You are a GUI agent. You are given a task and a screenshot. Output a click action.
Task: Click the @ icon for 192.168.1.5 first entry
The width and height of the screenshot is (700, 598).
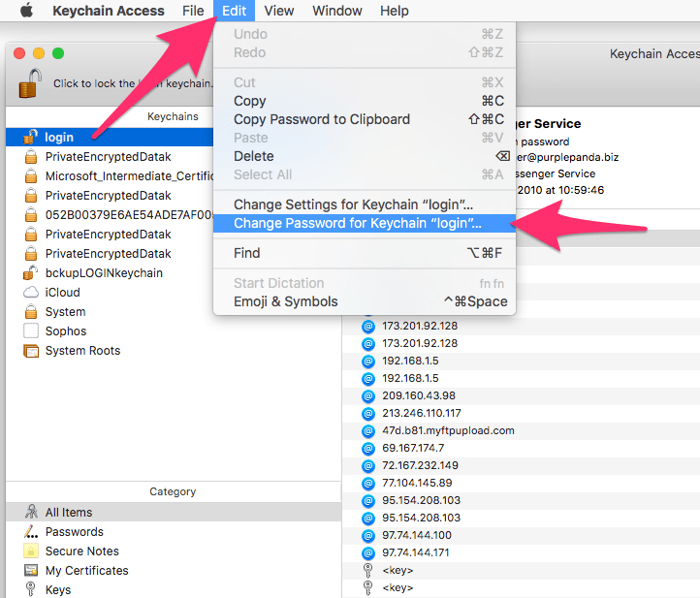(367, 362)
